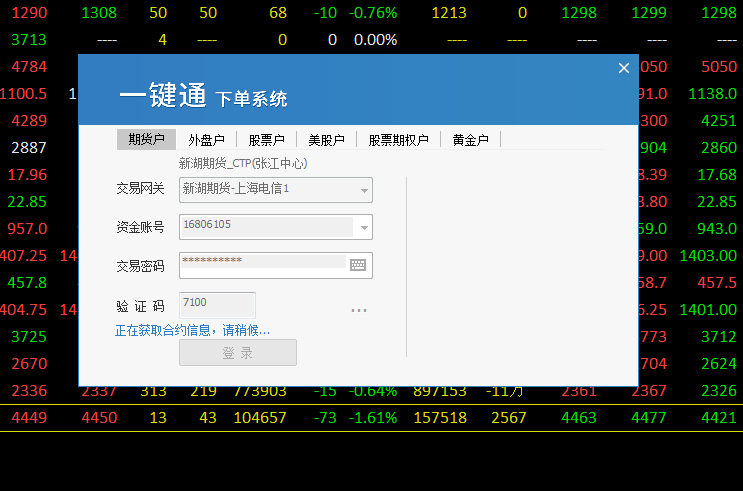Expand the 资金账号 account dropdown arrow
This screenshot has height=491, width=743.
coord(364,227)
